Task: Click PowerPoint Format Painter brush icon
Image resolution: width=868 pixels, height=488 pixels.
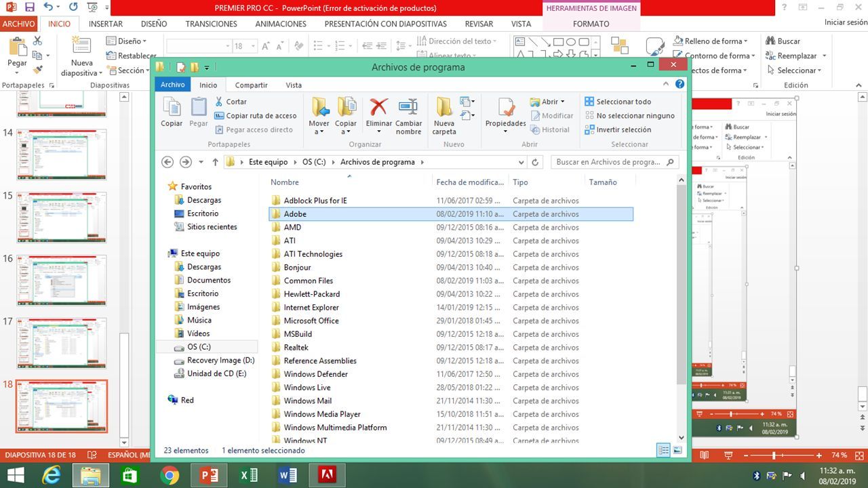Action: pos(37,68)
